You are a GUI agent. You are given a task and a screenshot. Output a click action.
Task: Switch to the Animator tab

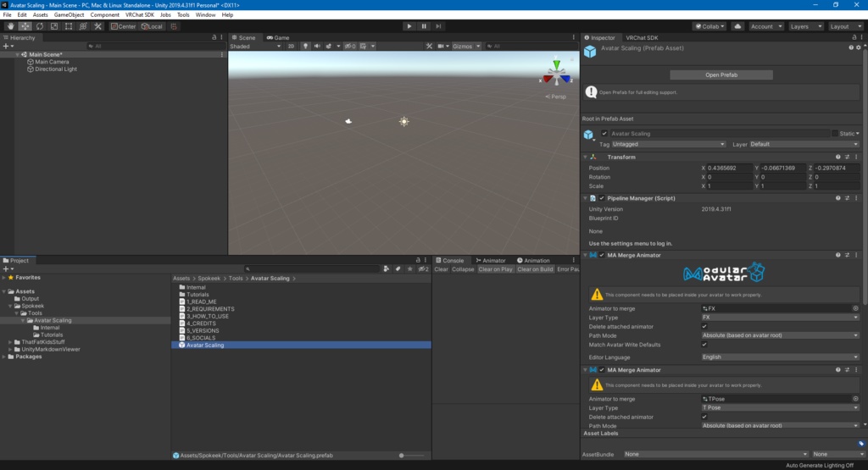click(x=491, y=261)
